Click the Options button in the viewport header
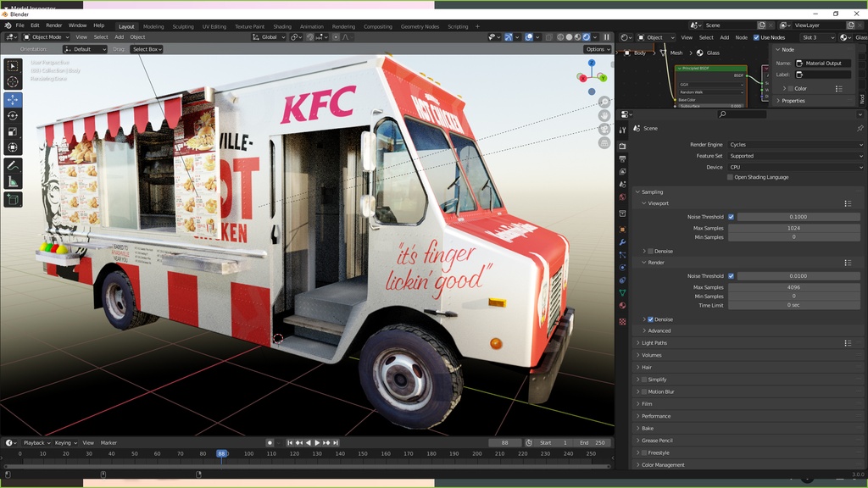The height and width of the screenshot is (488, 868). (598, 48)
